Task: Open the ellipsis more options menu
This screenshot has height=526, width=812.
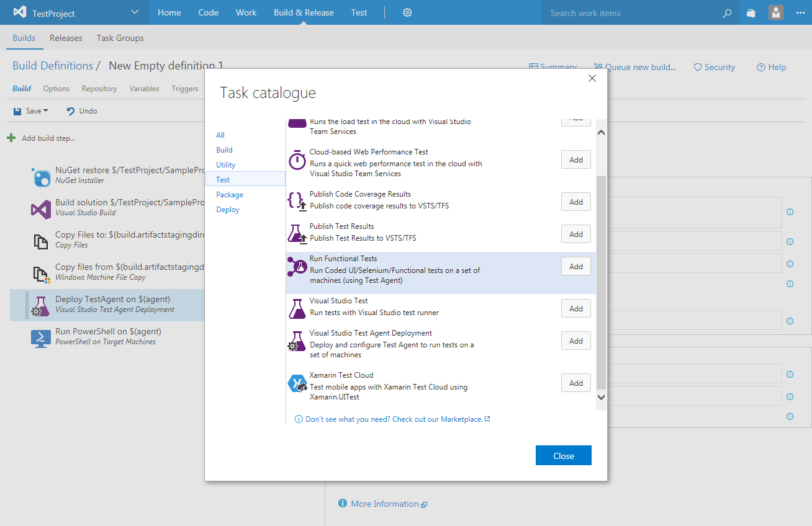Action: point(800,12)
